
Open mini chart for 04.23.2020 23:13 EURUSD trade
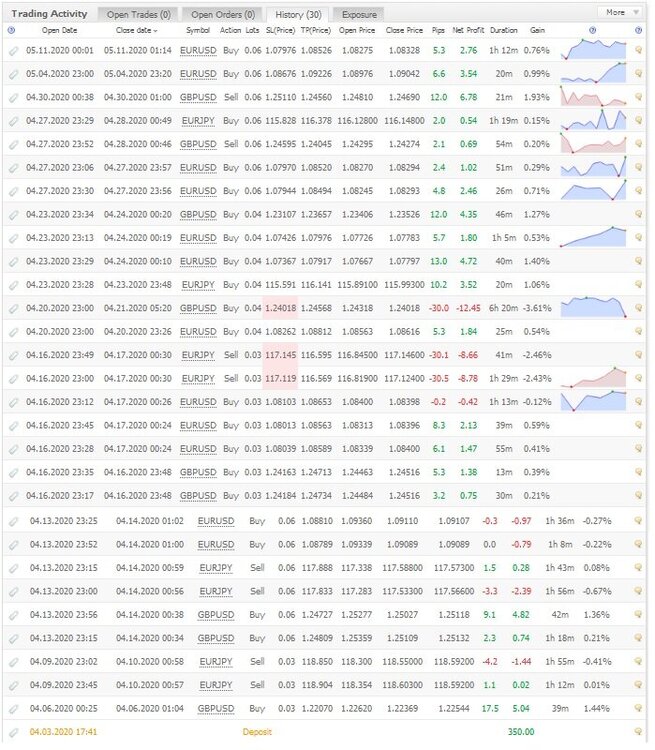[x=593, y=237]
